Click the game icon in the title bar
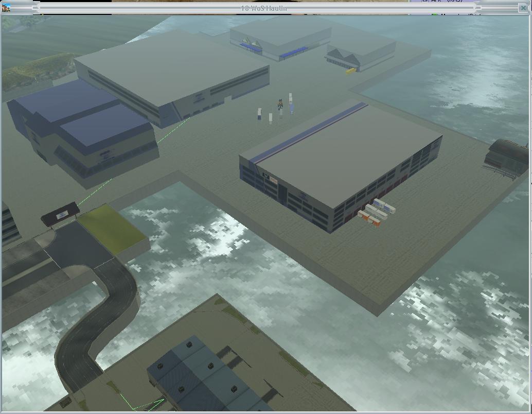The height and width of the screenshot is (414, 532). [x=6, y=8]
